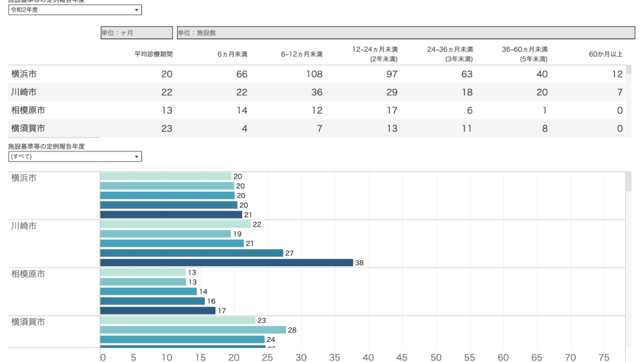Click the 単位：ヶ月 unit header box
Image resolution: width=644 pixels, height=362 pixels.
137,33
